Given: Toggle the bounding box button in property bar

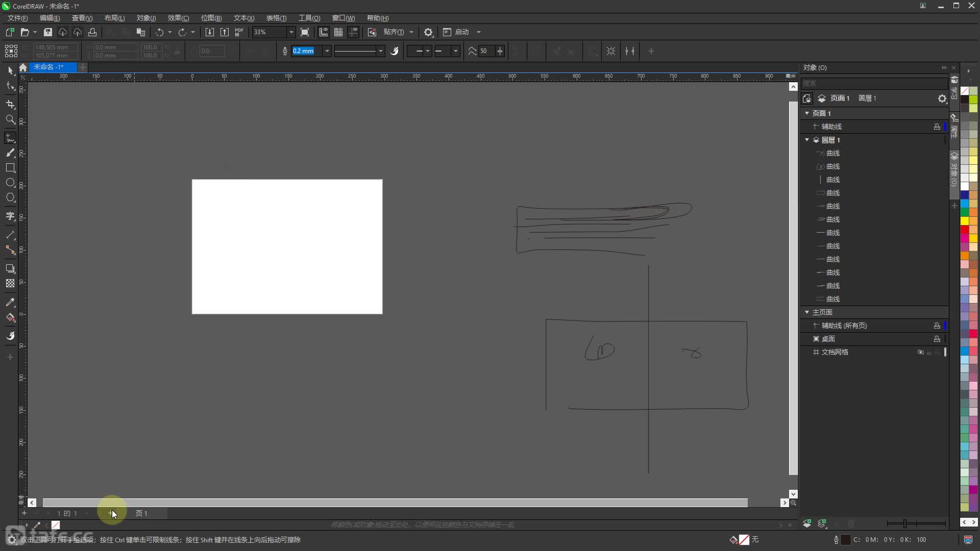Looking at the screenshot, I should coord(611,51).
